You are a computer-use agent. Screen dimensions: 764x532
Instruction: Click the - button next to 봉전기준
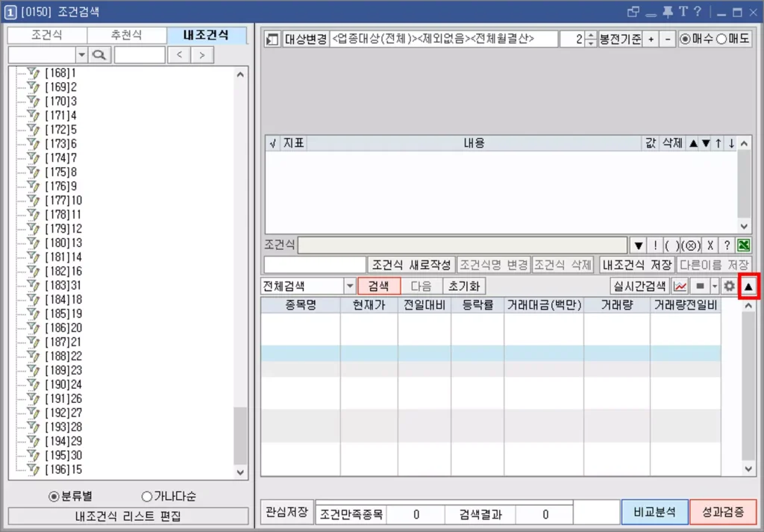668,39
